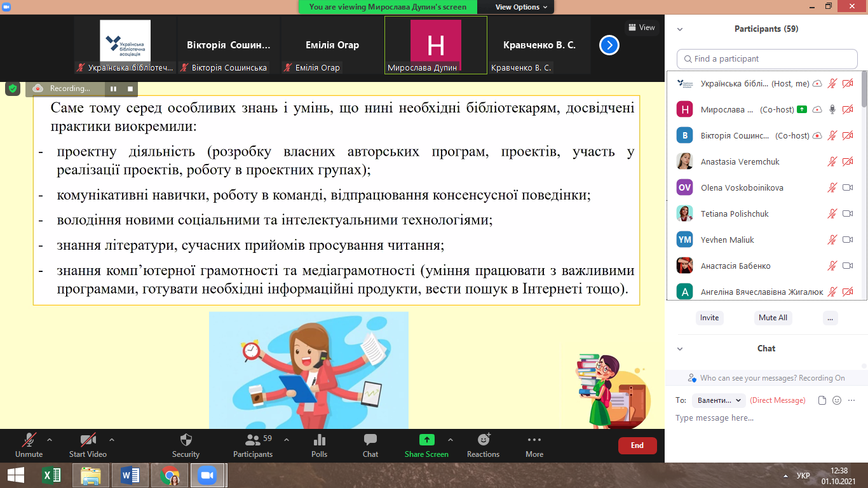
Task: Unmute the microphone
Action: click(29, 440)
